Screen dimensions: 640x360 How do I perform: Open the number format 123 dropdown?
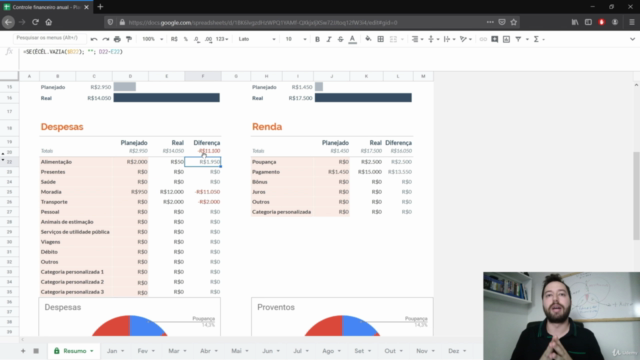tap(222, 39)
